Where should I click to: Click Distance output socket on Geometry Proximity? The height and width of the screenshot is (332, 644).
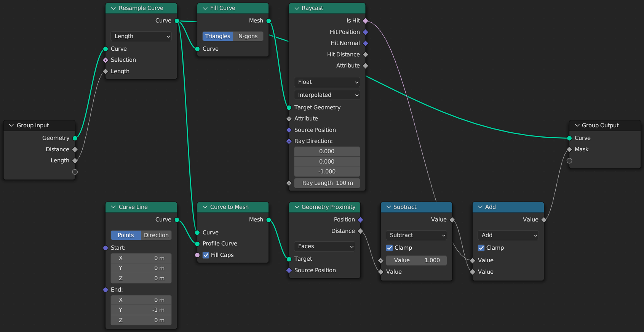[x=360, y=231]
